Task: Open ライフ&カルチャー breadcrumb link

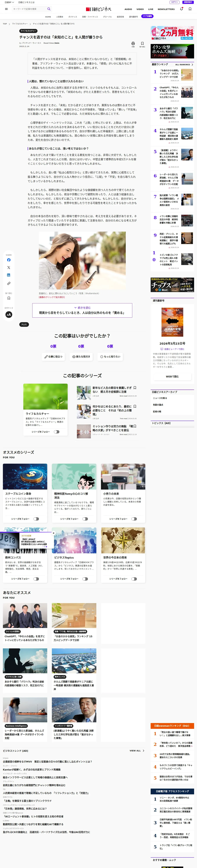Action: [20, 24]
